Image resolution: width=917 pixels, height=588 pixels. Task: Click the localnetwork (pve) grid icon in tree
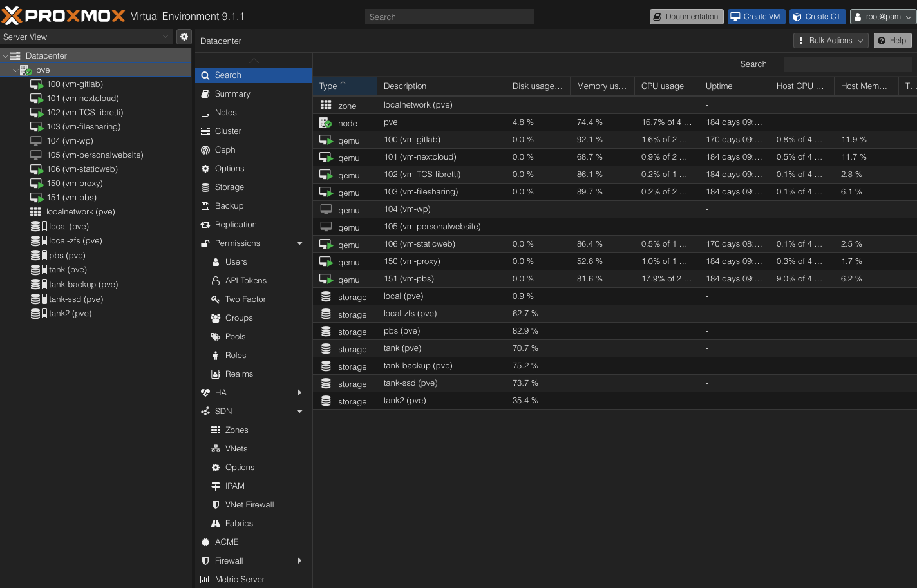click(35, 212)
